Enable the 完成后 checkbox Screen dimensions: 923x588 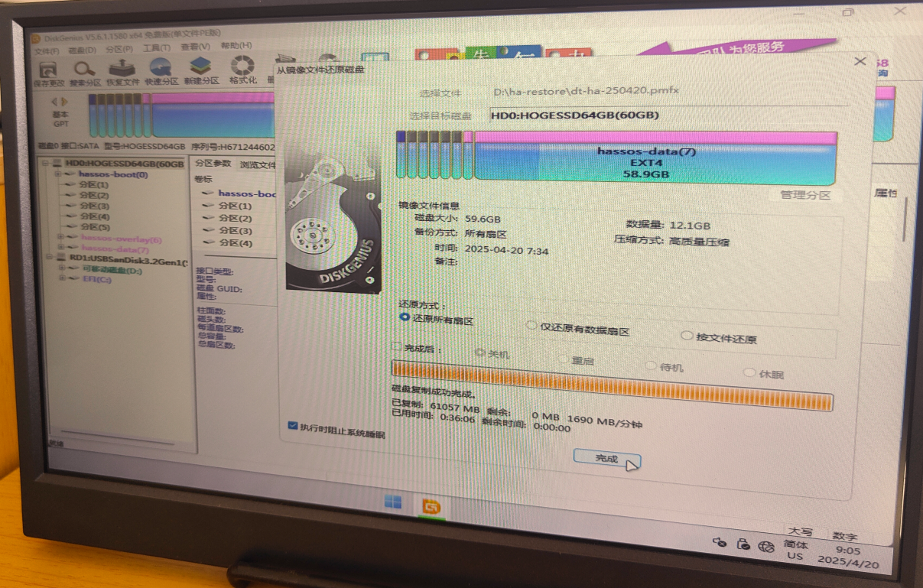pos(396,346)
